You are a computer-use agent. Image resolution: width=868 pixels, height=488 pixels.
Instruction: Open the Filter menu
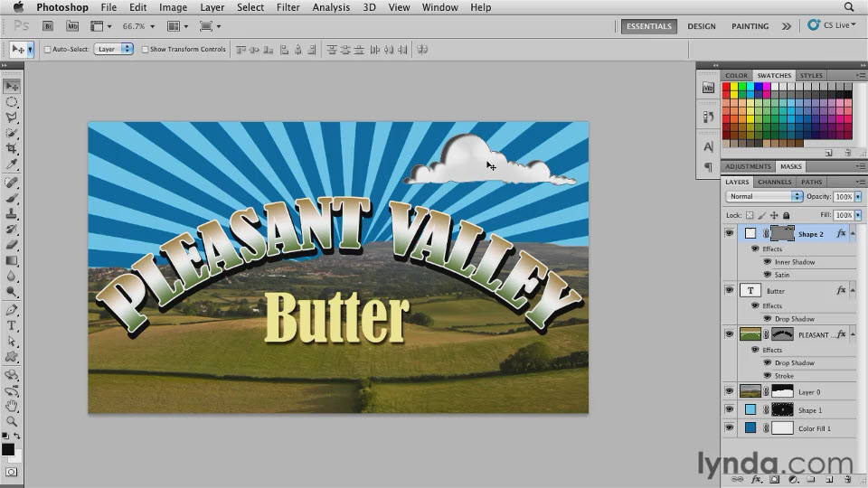tap(288, 7)
